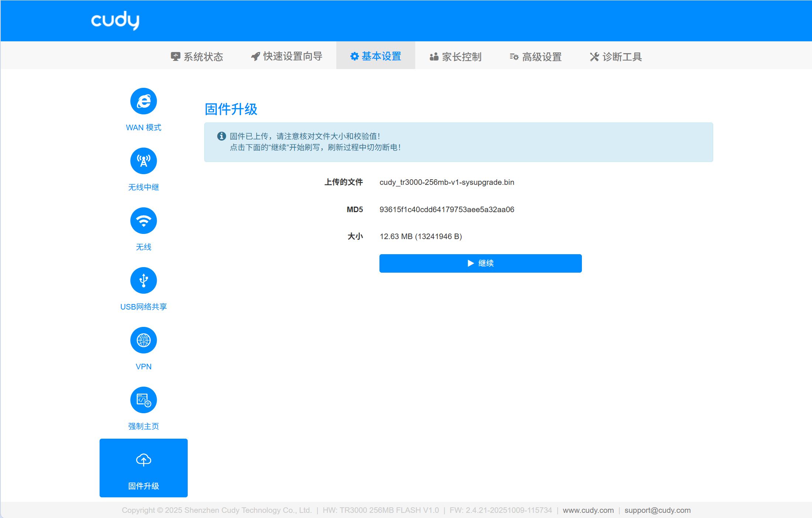The height and width of the screenshot is (518, 812).
Task: Click the MD5 field label
Action: [x=355, y=210]
